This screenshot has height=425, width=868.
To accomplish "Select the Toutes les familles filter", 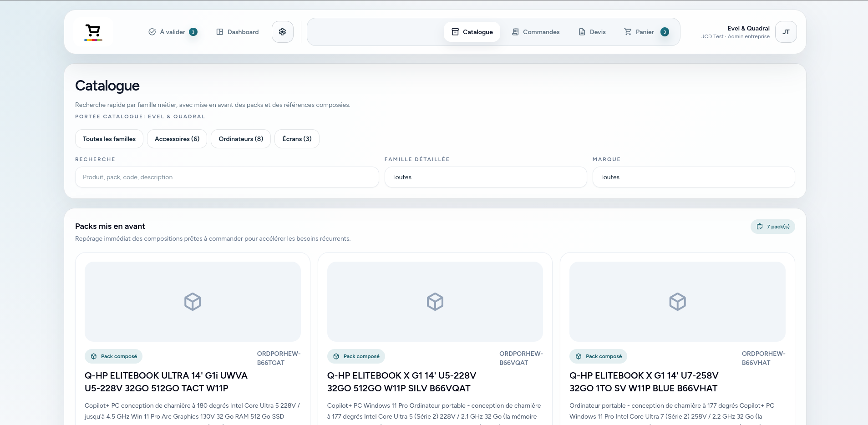I will pos(109,139).
